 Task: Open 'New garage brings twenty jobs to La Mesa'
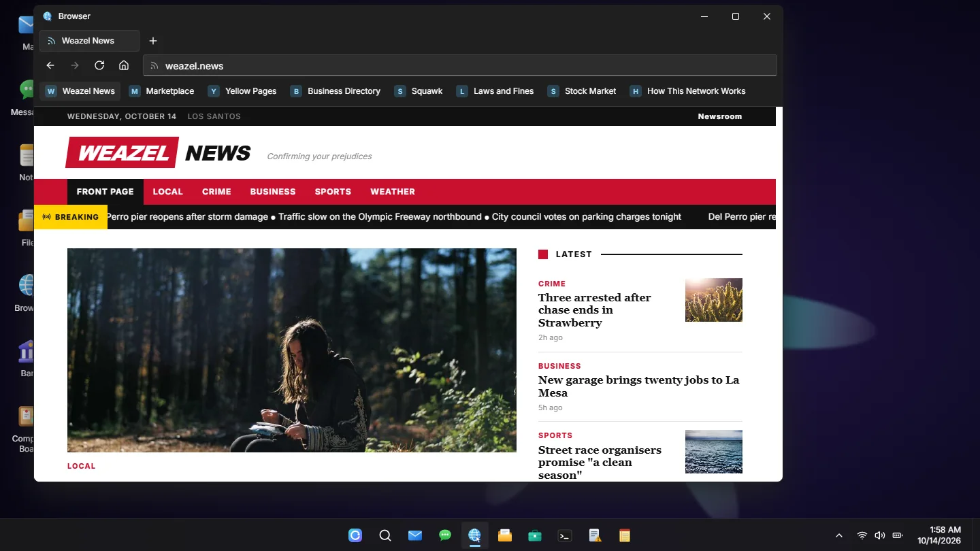point(639,386)
